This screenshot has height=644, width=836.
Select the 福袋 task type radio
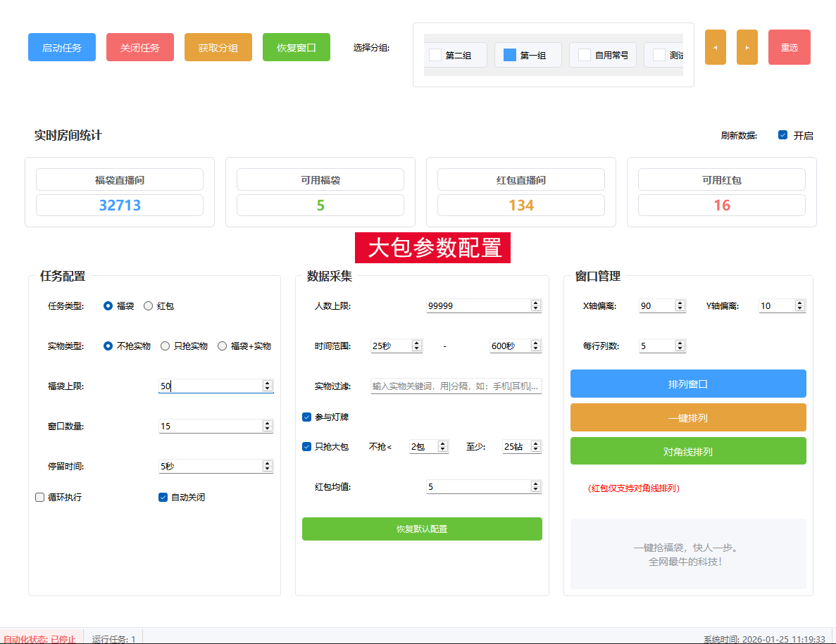[x=108, y=305]
